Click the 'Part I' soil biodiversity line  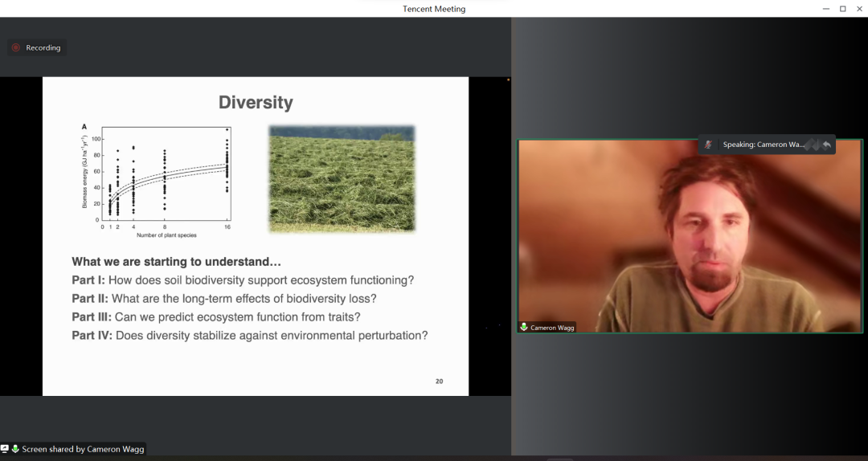click(x=243, y=280)
